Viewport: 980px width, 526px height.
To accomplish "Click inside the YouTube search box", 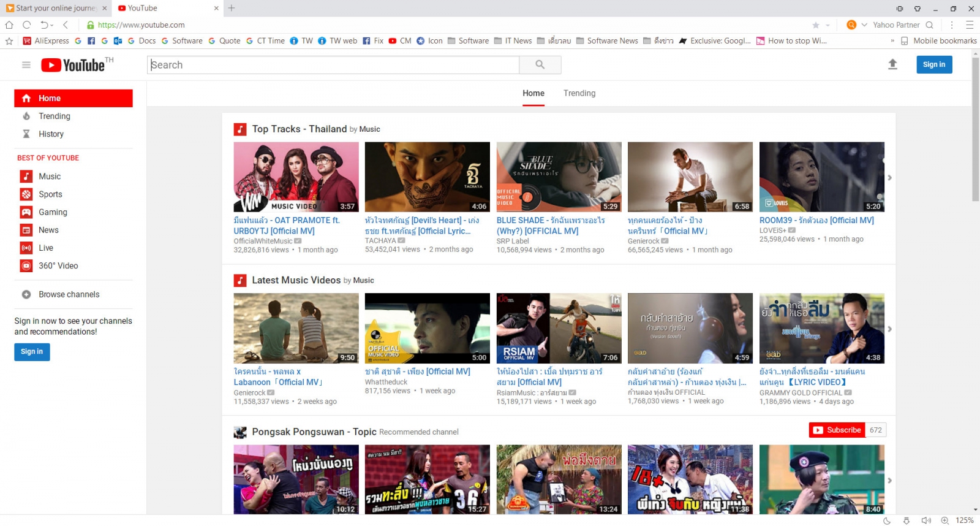I will pos(333,65).
